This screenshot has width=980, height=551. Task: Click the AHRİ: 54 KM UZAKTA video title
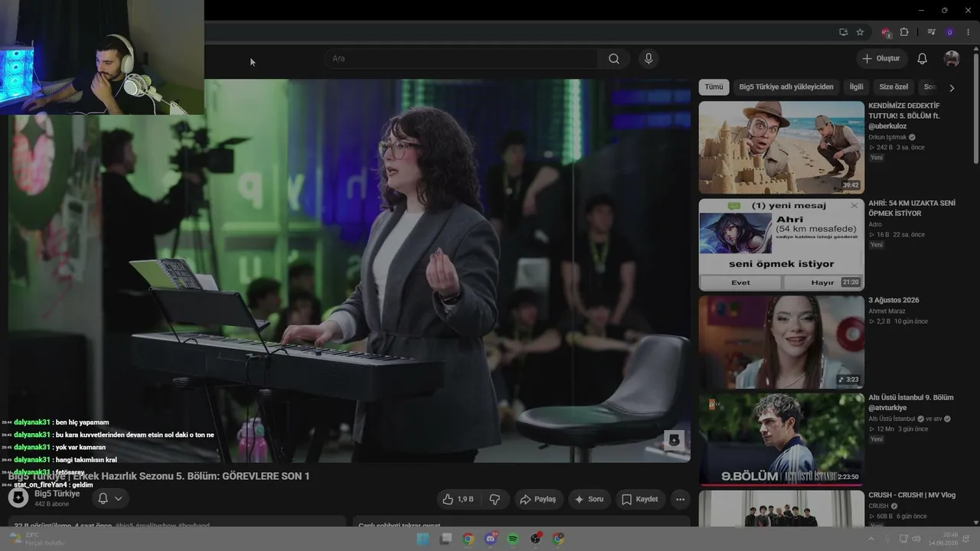tap(912, 208)
